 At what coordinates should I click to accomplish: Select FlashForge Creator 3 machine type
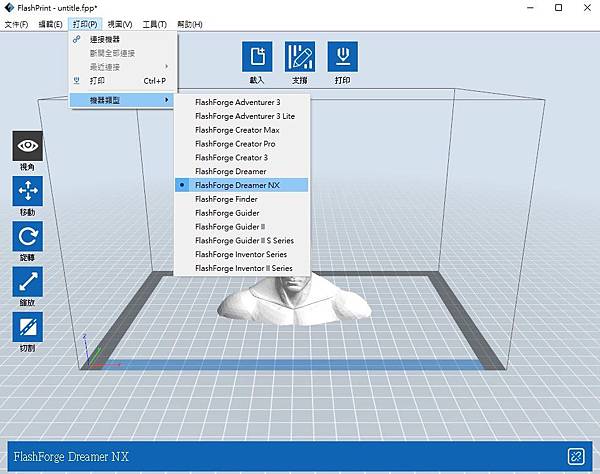pyautogui.click(x=241, y=158)
